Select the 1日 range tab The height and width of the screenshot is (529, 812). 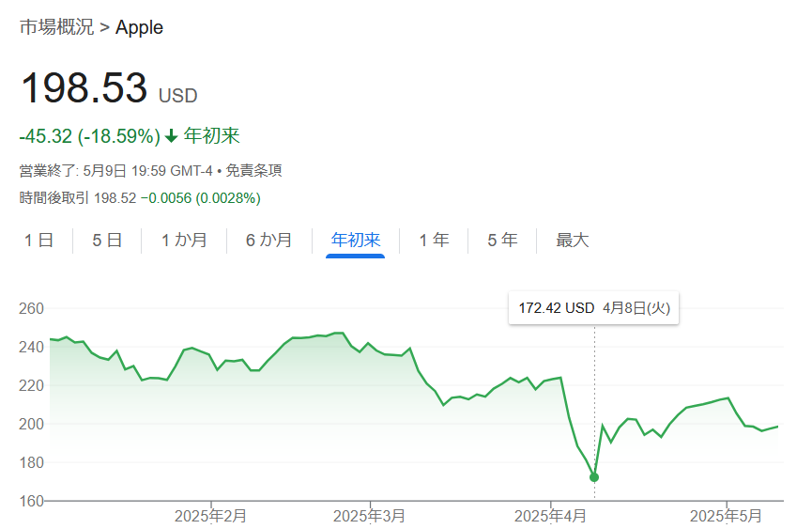tap(38, 240)
